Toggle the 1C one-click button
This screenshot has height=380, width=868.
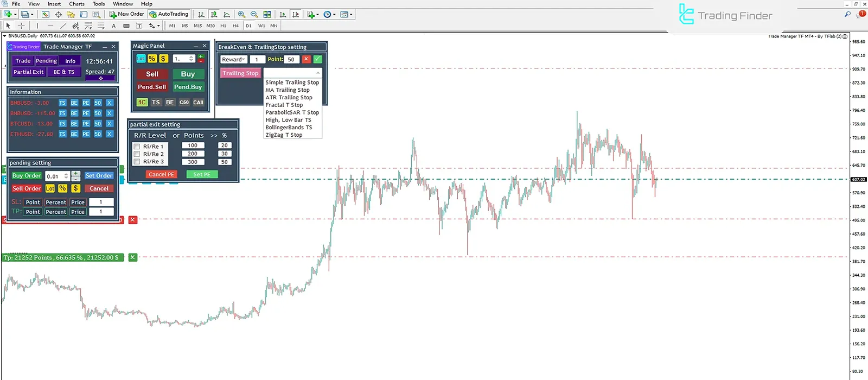coord(142,102)
